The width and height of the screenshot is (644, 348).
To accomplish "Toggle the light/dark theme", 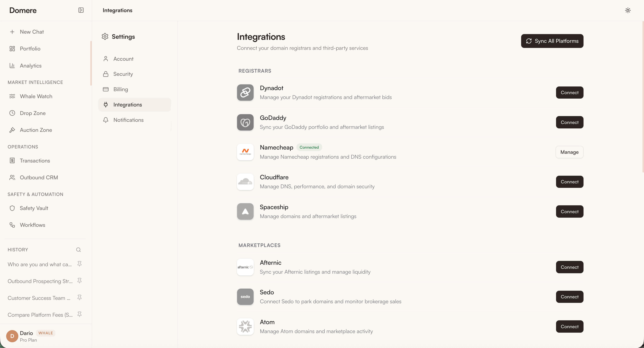I will pos(628,10).
